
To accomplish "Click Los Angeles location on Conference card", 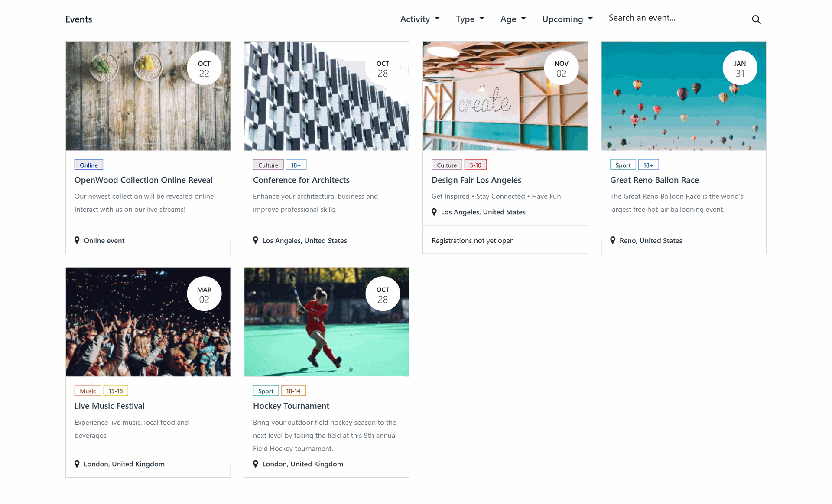I will pyautogui.click(x=305, y=240).
